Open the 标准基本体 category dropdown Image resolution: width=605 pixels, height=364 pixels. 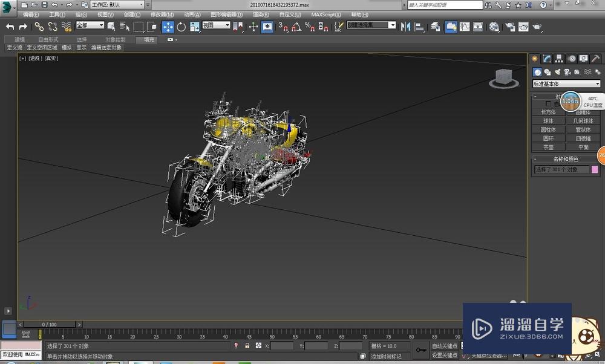click(x=566, y=83)
